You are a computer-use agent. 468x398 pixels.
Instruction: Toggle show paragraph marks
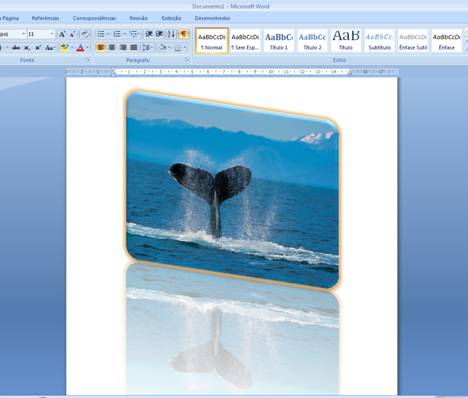click(x=183, y=34)
